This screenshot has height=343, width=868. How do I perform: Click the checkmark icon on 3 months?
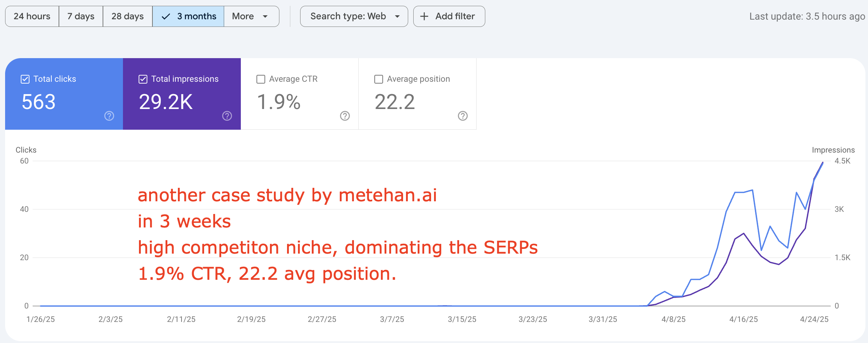click(x=166, y=16)
